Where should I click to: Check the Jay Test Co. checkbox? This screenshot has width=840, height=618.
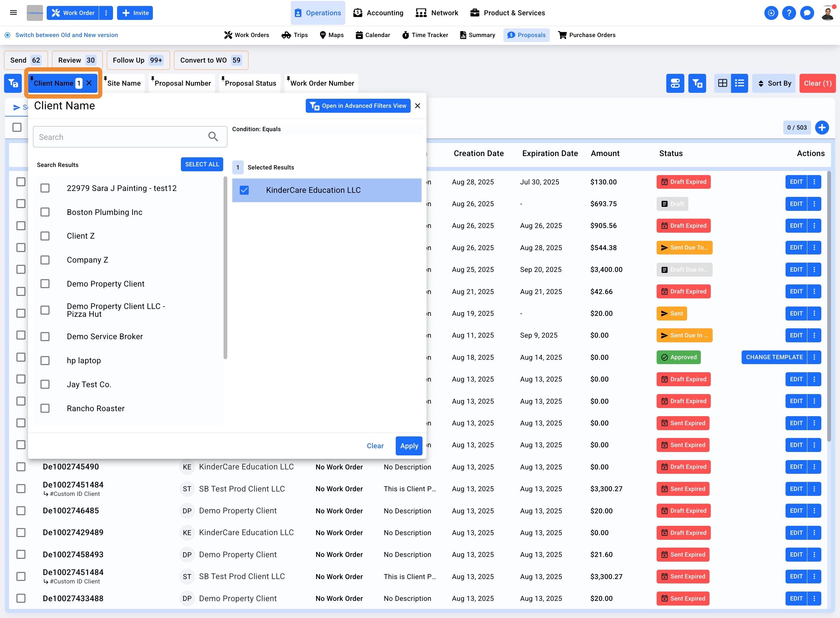[45, 384]
